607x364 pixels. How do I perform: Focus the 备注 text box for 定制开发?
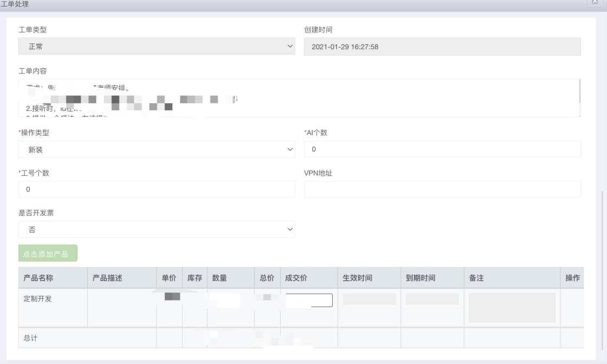click(x=512, y=308)
